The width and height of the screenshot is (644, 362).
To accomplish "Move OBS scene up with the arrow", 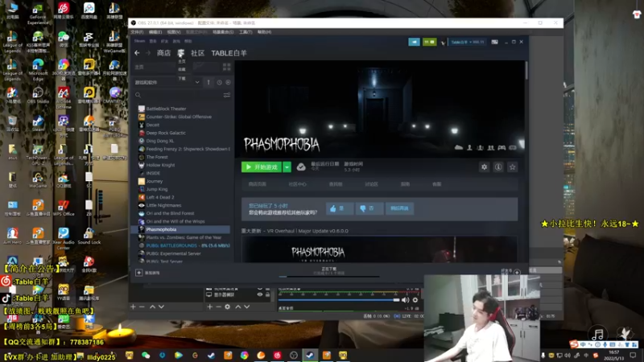I will tap(152, 306).
